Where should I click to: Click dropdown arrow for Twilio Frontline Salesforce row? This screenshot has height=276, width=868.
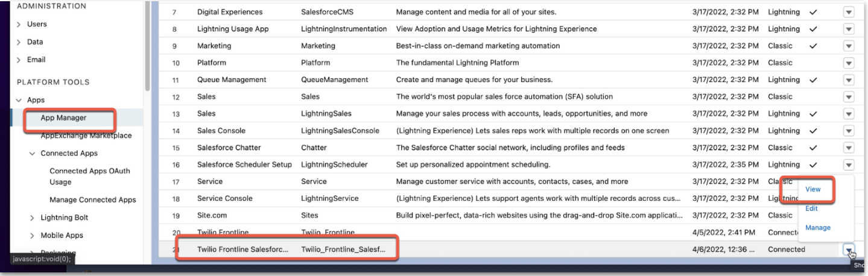tap(849, 249)
